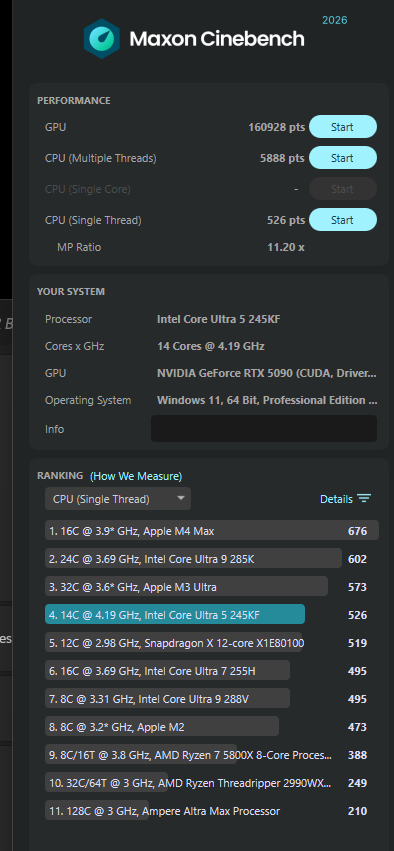The image size is (394, 851).
Task: Select the Snapdragon X 12-core X1E80100 row
Action: click(175, 643)
